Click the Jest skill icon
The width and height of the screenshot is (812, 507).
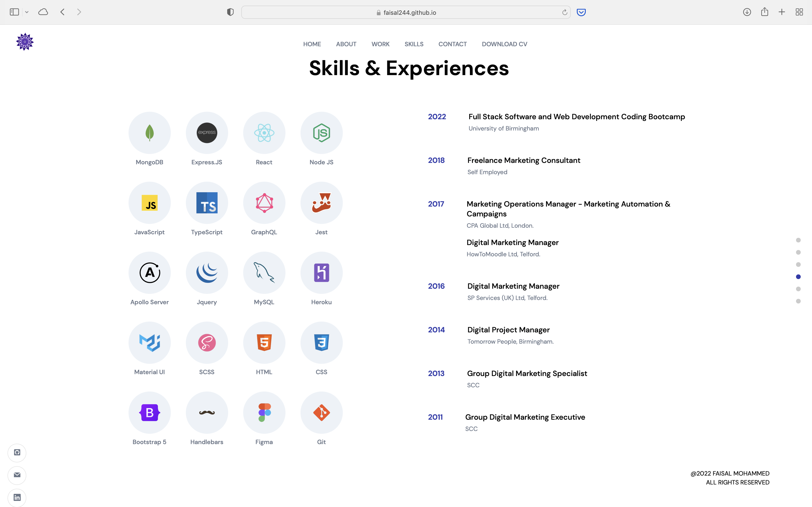pyautogui.click(x=321, y=203)
